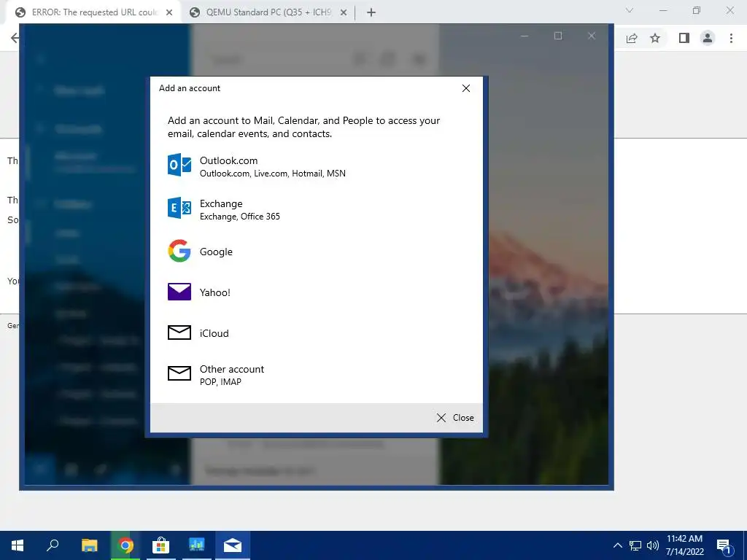Close the ERROR requested URL tab
This screenshot has width=747, height=560.
click(x=169, y=12)
